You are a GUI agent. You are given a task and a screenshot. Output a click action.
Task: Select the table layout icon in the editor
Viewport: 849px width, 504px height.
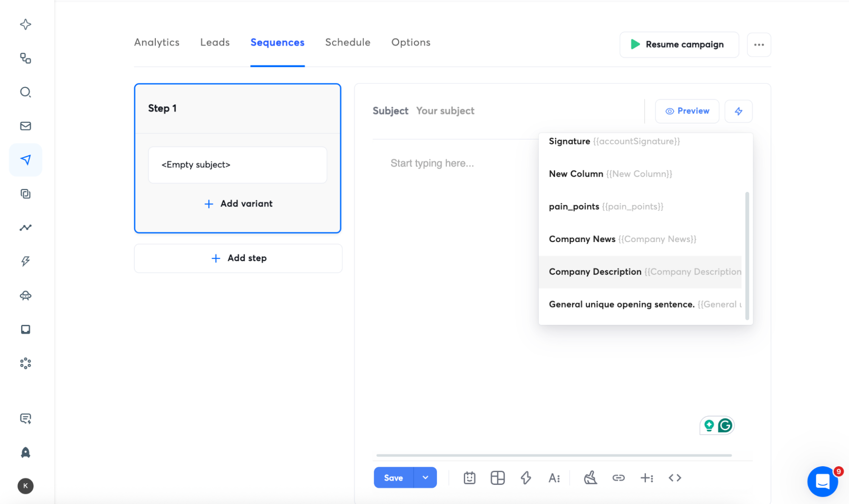[497, 477]
